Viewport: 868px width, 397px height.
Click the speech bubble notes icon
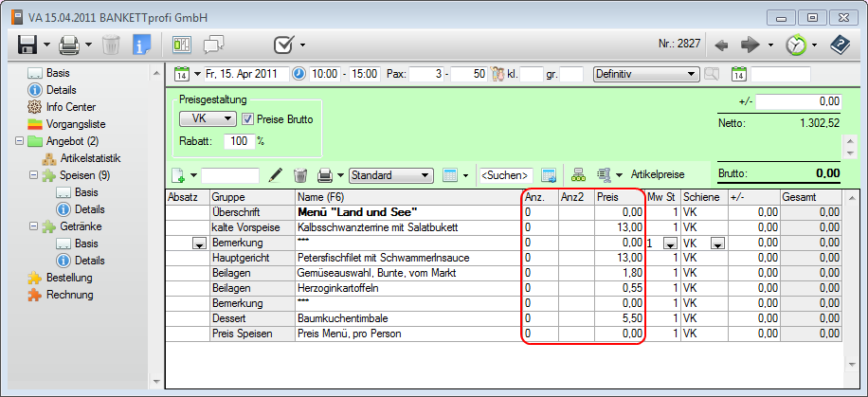[213, 45]
